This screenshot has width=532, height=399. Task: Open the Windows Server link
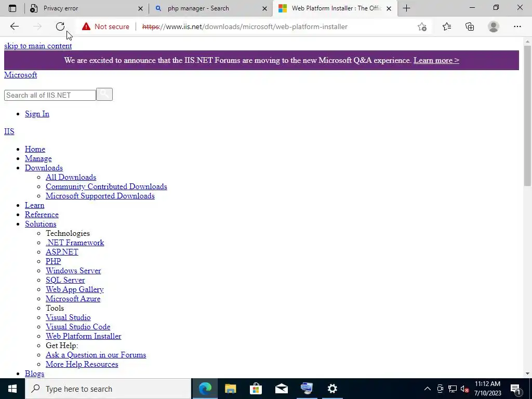73,271
